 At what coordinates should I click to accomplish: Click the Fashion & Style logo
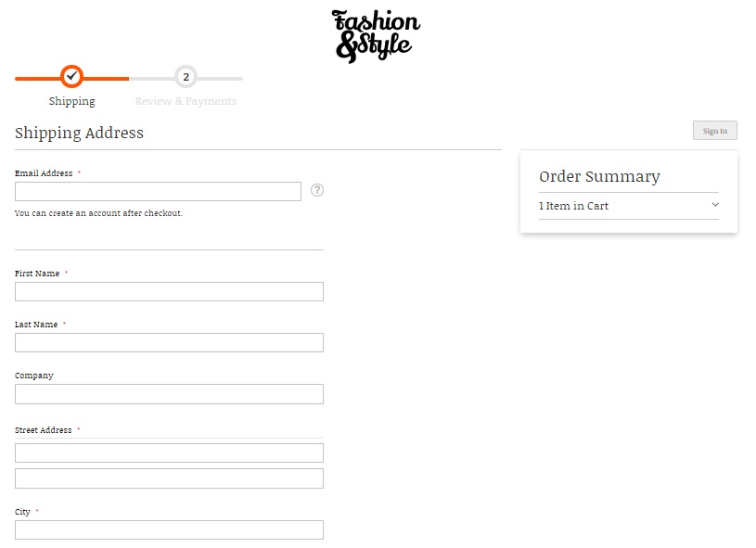pyautogui.click(x=376, y=36)
